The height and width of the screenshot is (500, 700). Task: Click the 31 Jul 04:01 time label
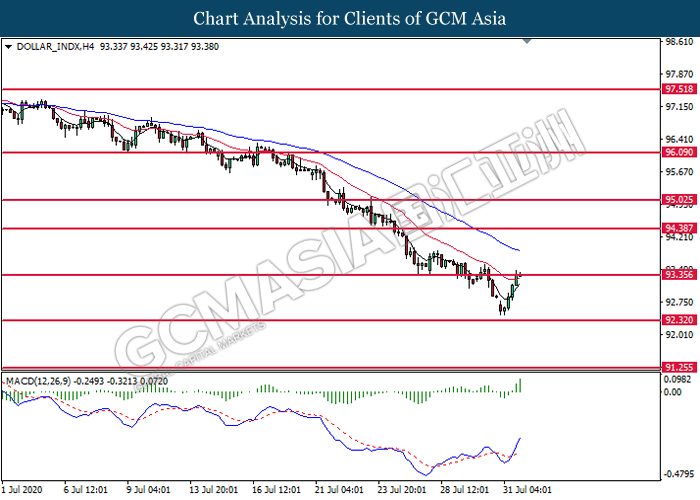[x=528, y=490]
